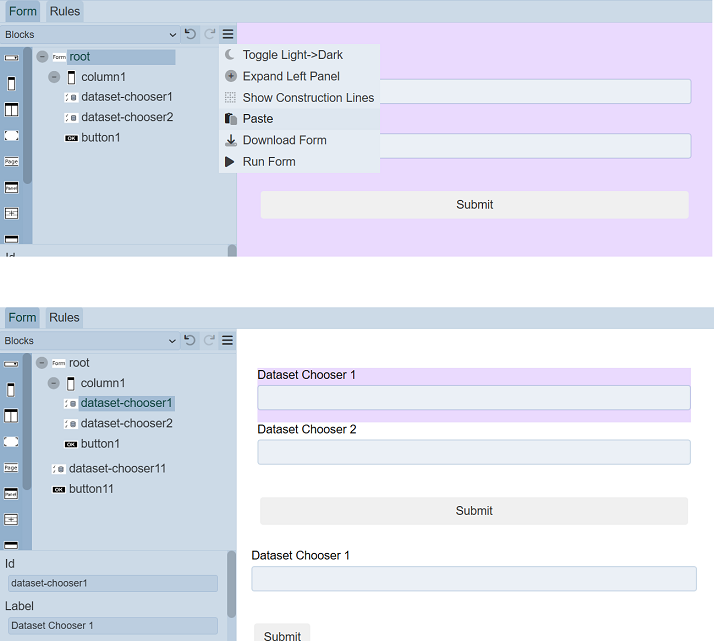This screenshot has width=714, height=641.
Task: Open the Blocks dropdown in the lower editor
Action: [90, 341]
